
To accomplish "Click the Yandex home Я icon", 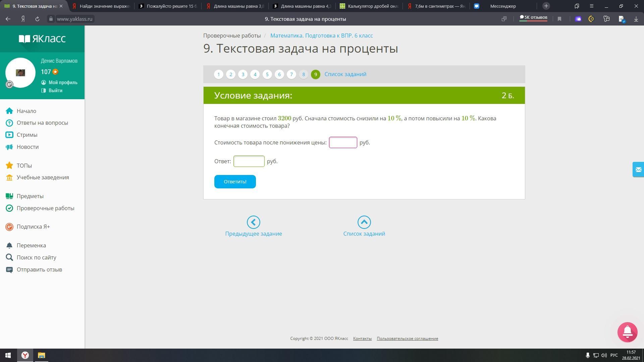I will pyautogui.click(x=23, y=19).
